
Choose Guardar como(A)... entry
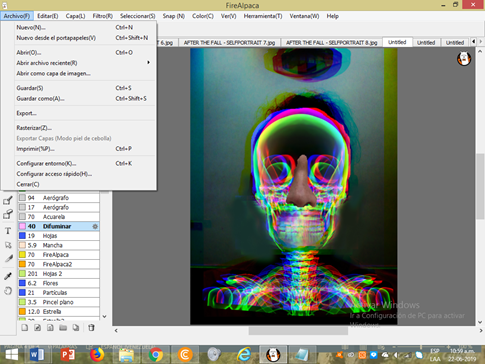coord(79,99)
